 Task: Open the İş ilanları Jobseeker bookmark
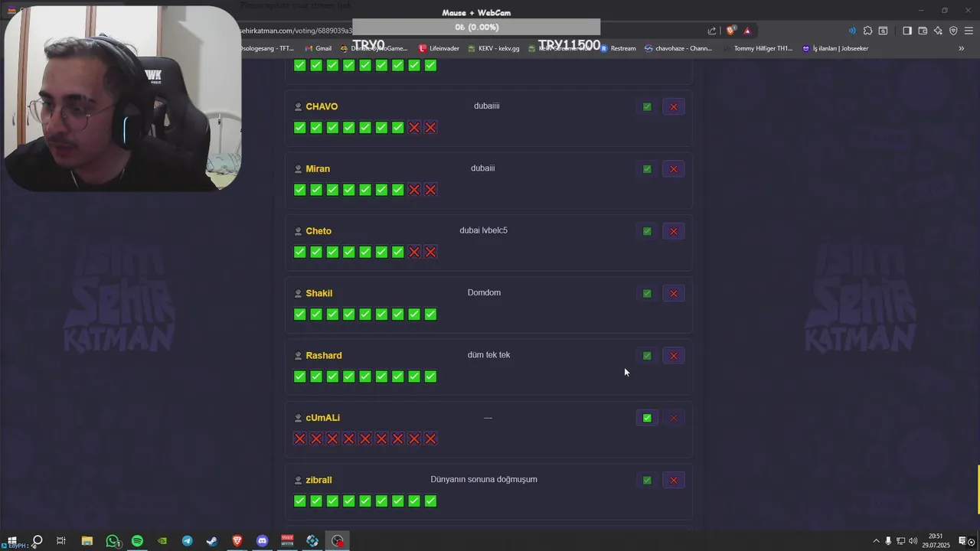coord(835,48)
